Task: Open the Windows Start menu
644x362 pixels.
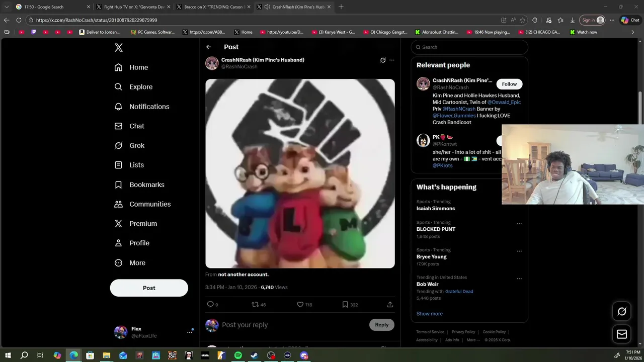Action: click(x=8, y=355)
